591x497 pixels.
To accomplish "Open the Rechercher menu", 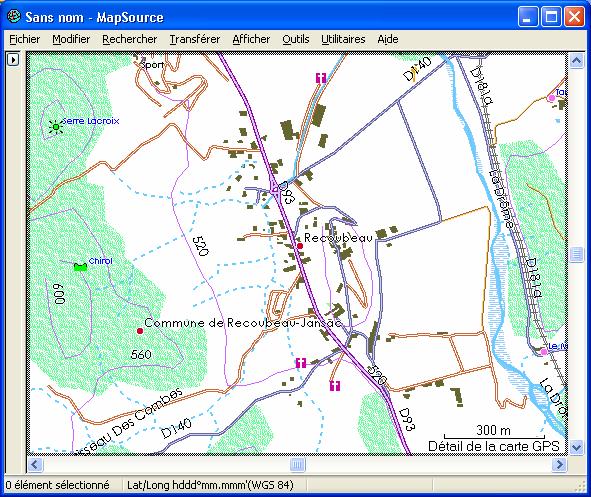I will 130,39.
